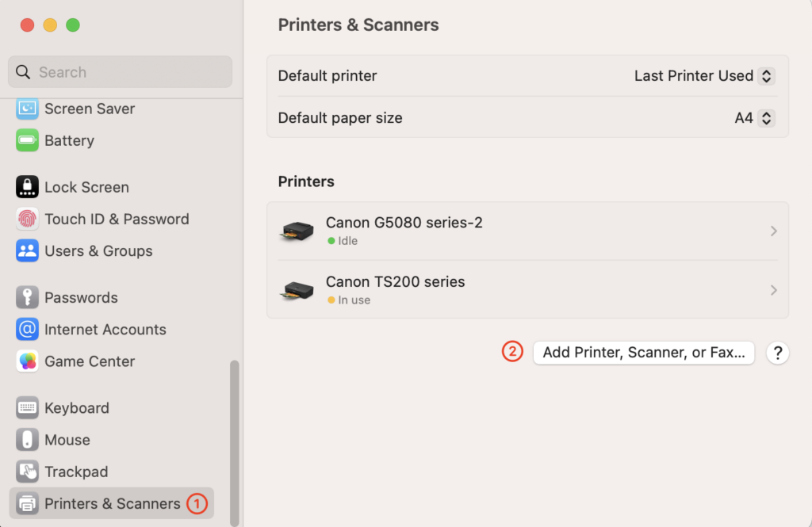
Task: Select the Internet Accounts icon
Action: coord(27,329)
